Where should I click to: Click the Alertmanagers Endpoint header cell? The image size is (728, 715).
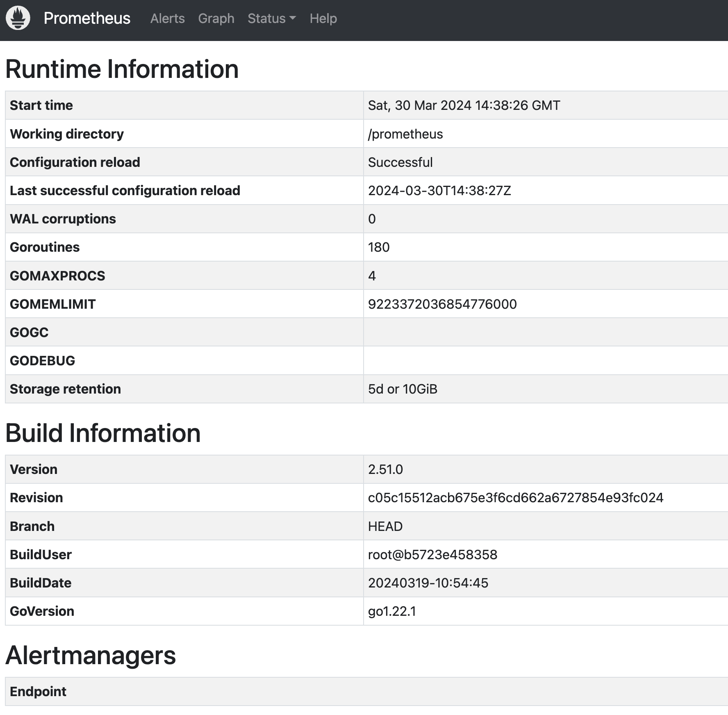[x=38, y=692]
